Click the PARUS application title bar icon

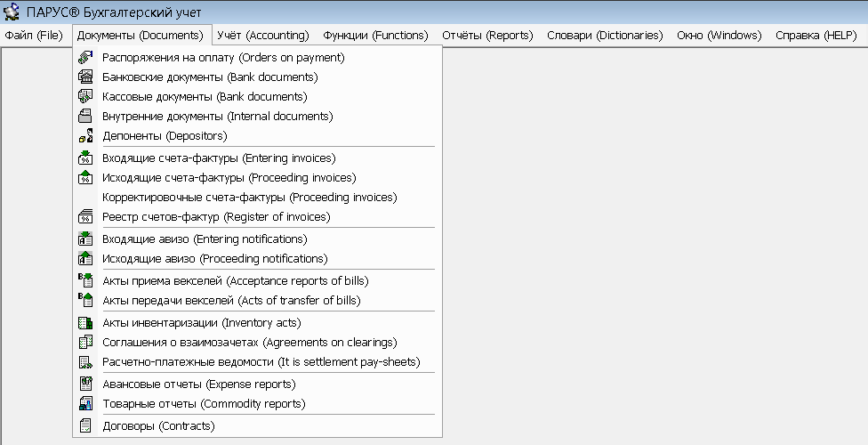click(12, 12)
